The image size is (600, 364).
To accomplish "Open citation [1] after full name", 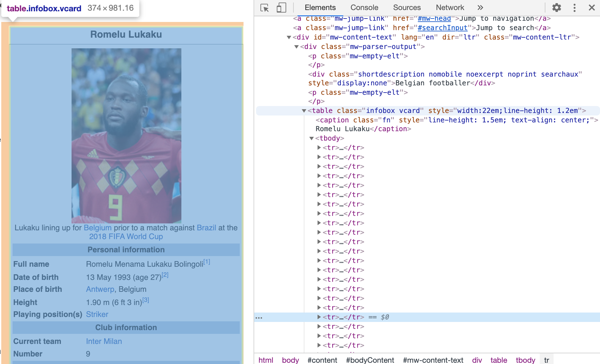I will click(207, 262).
